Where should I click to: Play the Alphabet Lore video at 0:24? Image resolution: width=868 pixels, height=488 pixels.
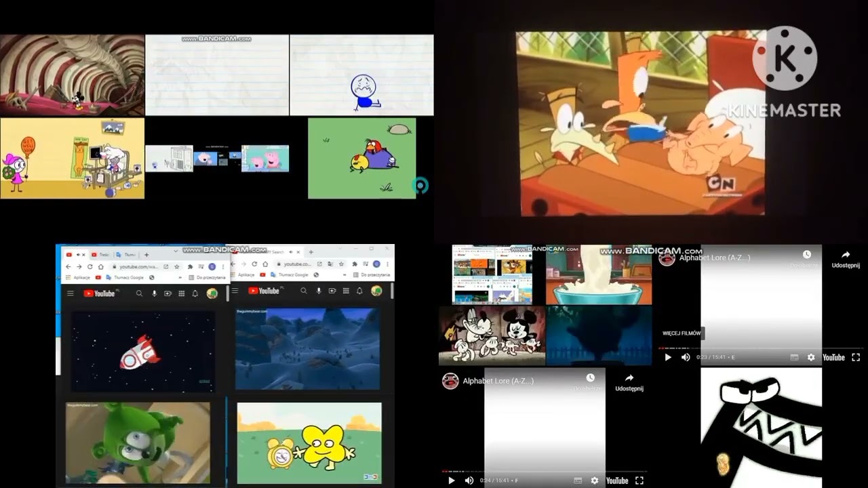452,481
